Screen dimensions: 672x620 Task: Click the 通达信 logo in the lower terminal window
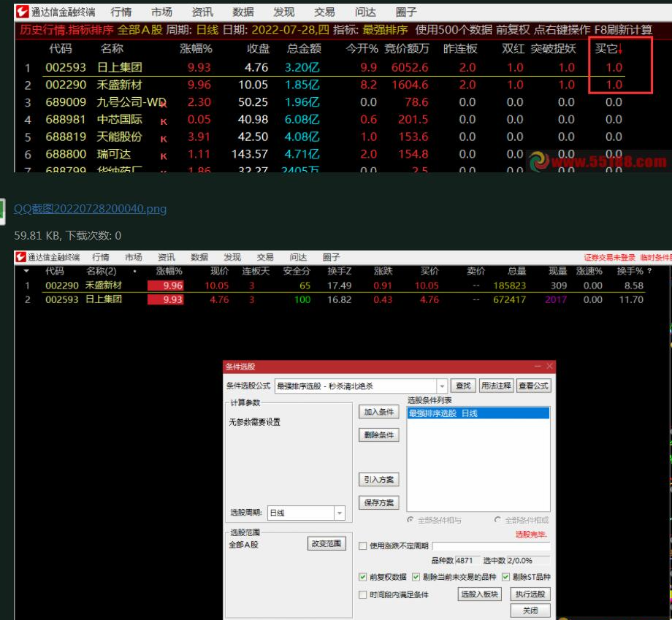pyautogui.click(x=20, y=256)
